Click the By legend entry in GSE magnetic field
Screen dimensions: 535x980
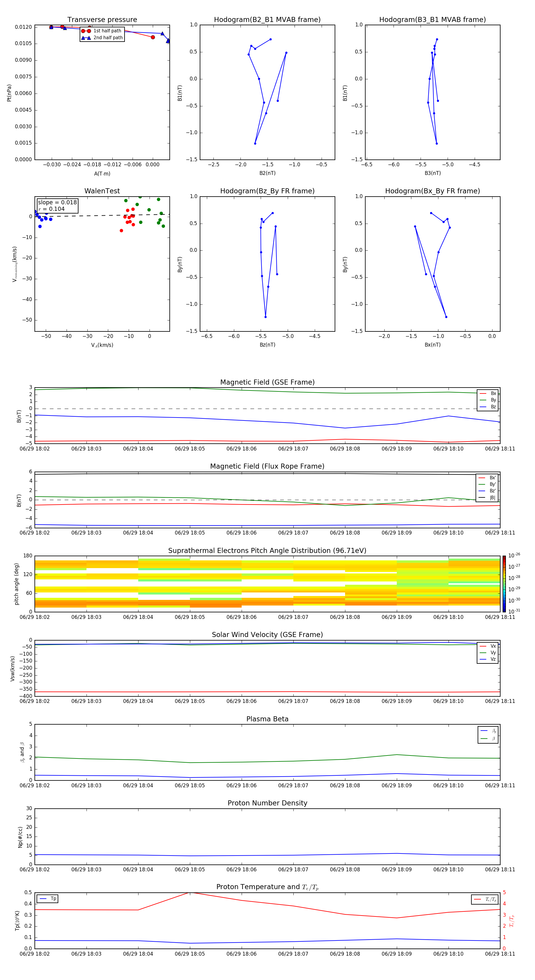pyautogui.click(x=488, y=400)
